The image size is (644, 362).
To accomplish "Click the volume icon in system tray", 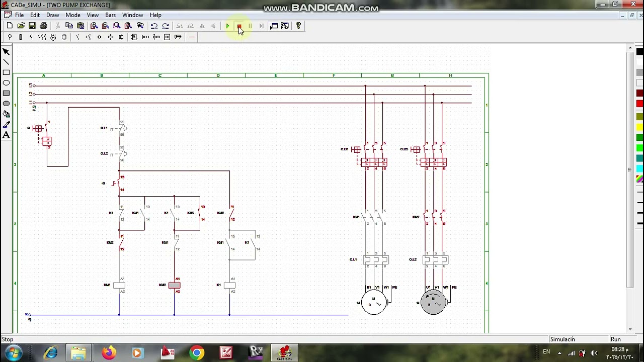I will pos(594,353).
